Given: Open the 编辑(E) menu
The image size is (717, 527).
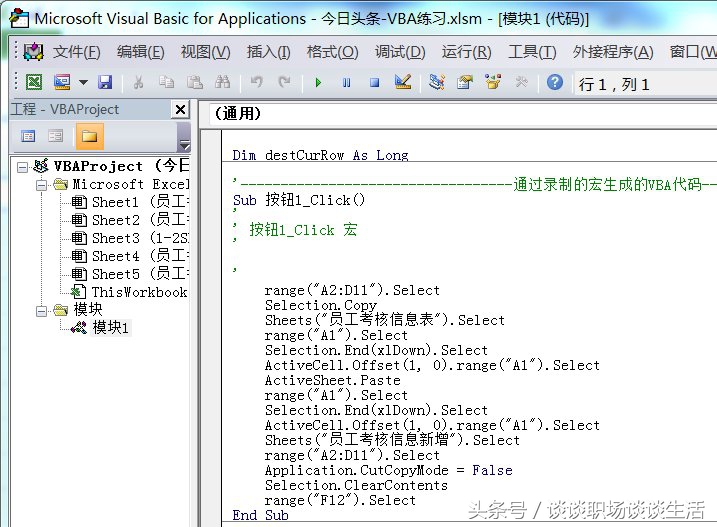Looking at the screenshot, I should [x=140, y=52].
